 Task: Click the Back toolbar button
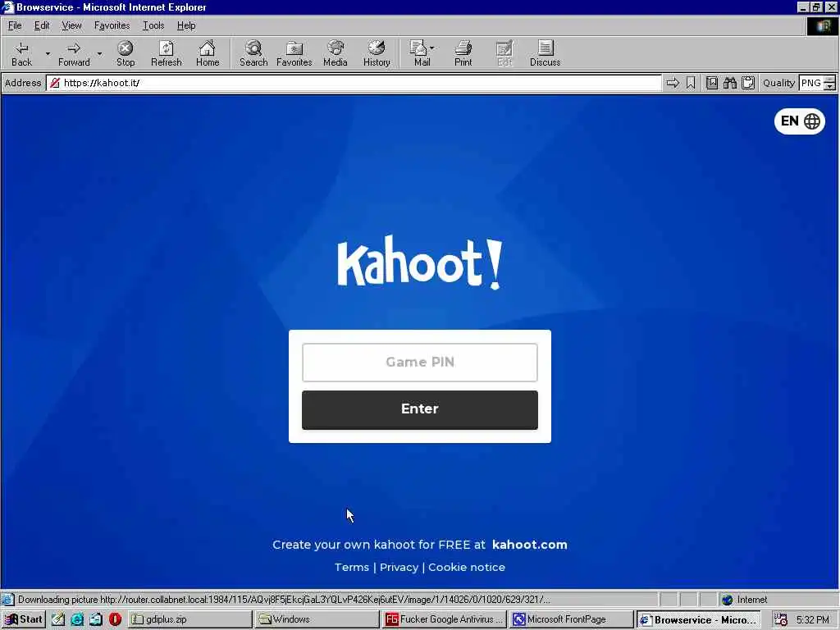click(21, 53)
